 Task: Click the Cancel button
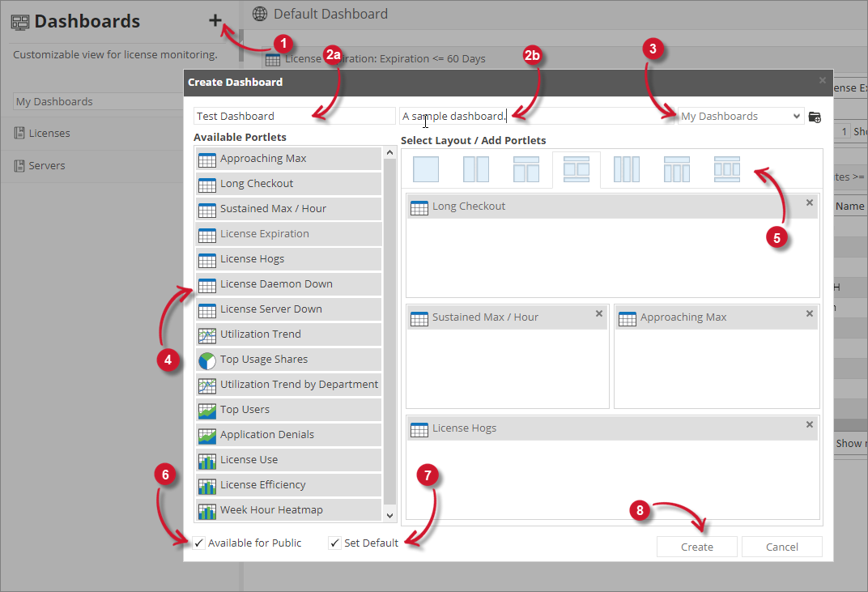pyautogui.click(x=781, y=547)
